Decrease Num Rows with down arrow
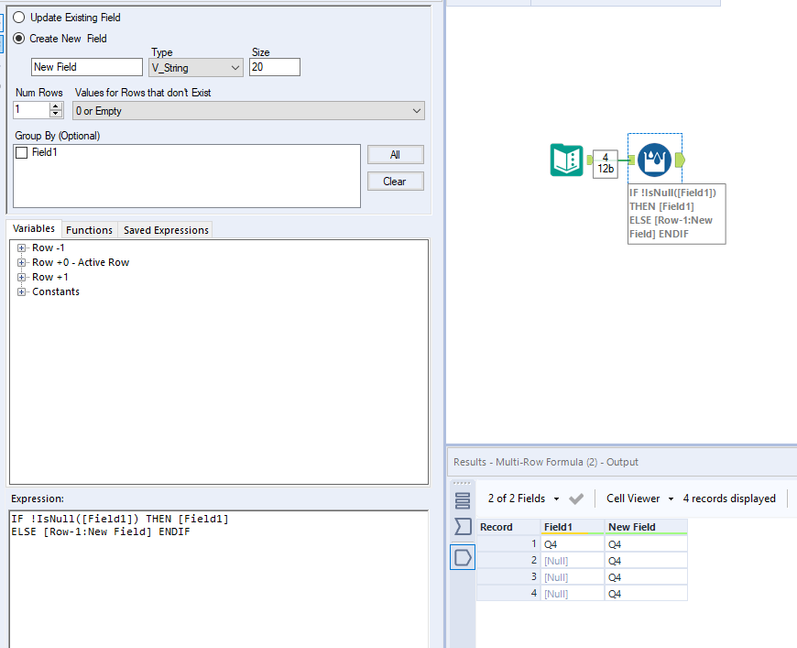 pyautogui.click(x=56, y=113)
